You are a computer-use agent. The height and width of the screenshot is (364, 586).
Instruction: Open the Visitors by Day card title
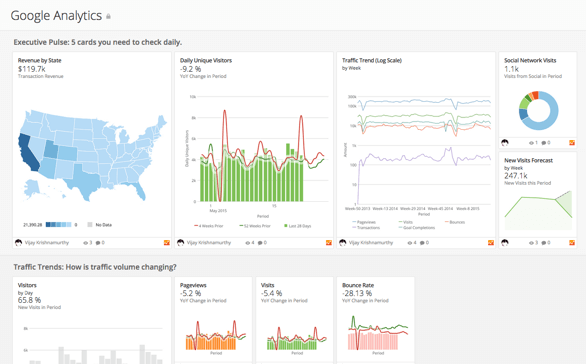click(27, 285)
